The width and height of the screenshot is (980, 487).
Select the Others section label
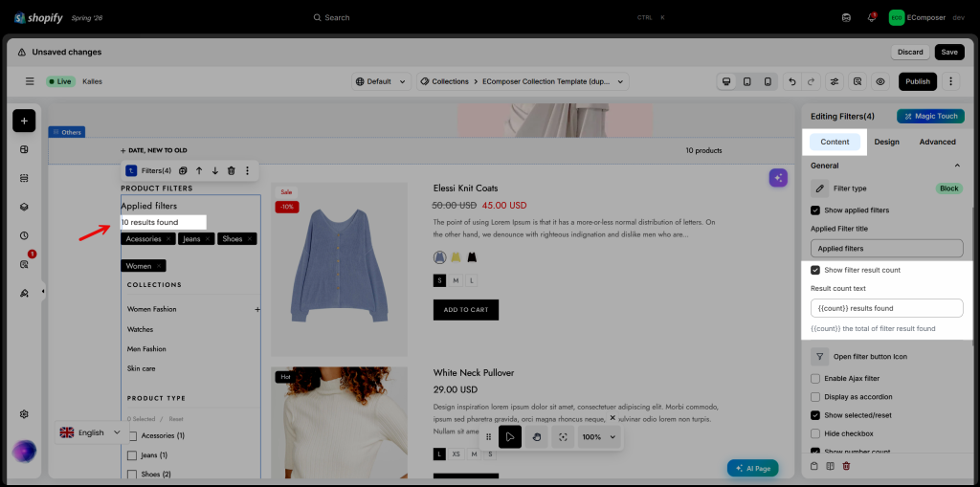click(66, 132)
